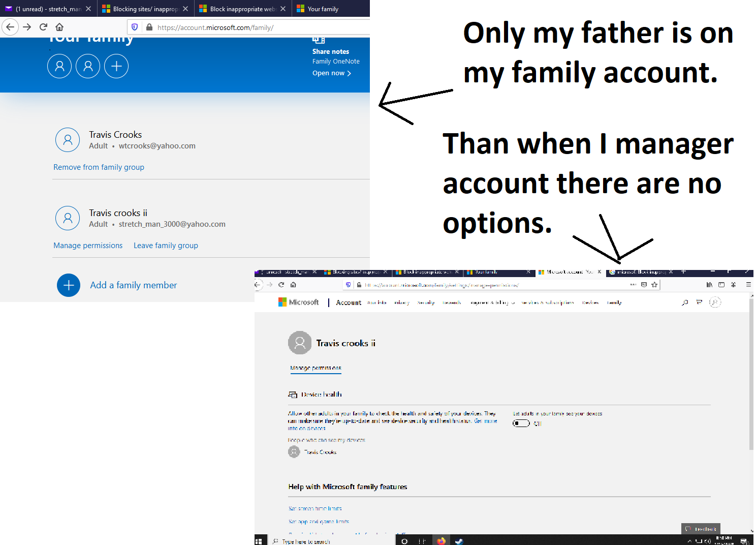Open 'Devices' in Microsoft account nav
This screenshot has height=545, width=756.
click(x=590, y=302)
